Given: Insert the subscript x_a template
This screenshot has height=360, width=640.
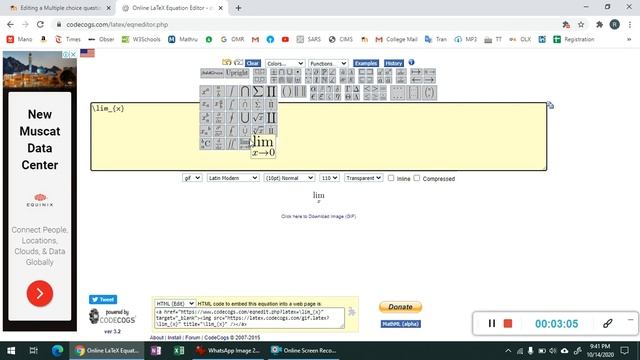Looking at the screenshot, I should click(206, 104).
